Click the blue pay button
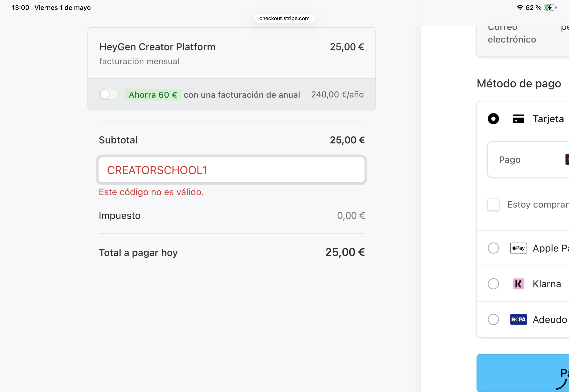The width and height of the screenshot is (569, 392). (523, 373)
